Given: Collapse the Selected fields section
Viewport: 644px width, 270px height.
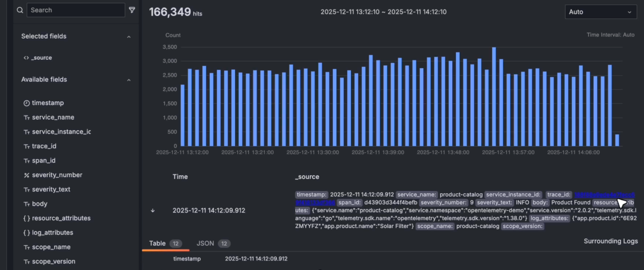Looking at the screenshot, I should (x=129, y=36).
